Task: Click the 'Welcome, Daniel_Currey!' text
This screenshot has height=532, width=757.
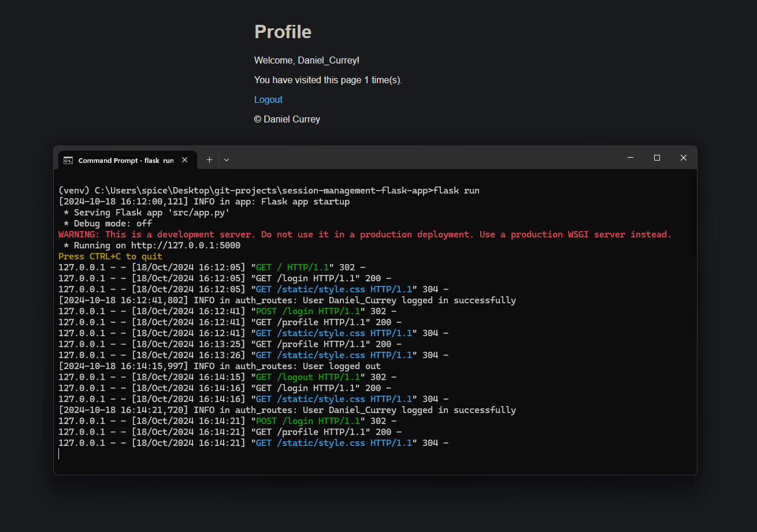Action: (307, 60)
